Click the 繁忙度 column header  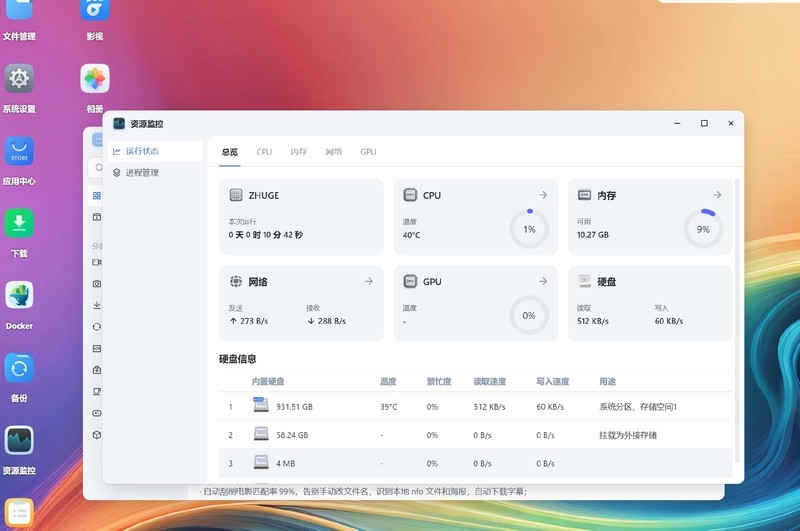[x=439, y=381]
